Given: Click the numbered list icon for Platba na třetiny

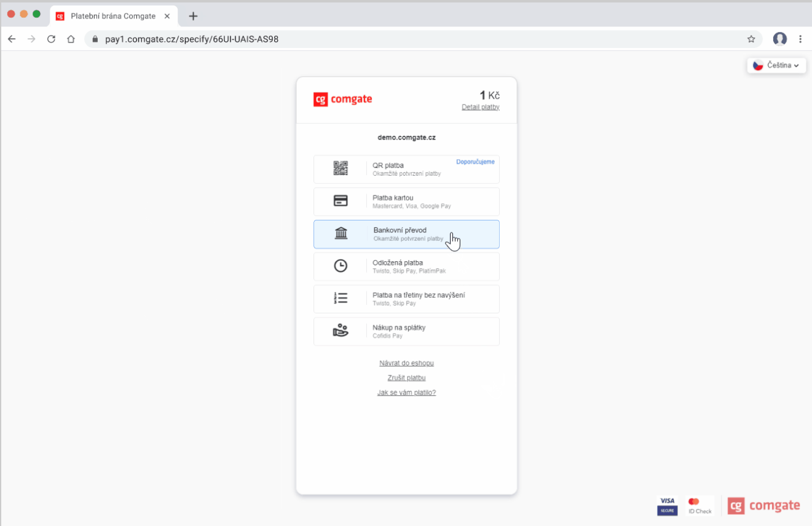Looking at the screenshot, I should (341, 298).
